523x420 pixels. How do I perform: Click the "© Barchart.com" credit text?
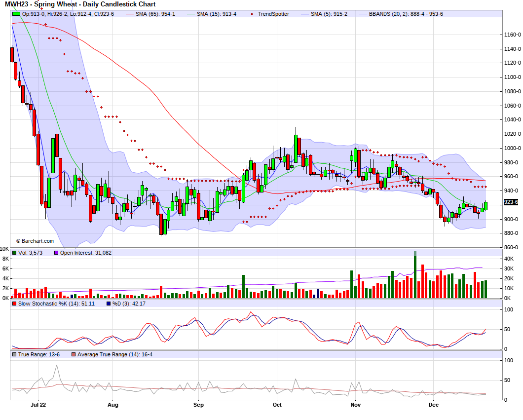(35, 241)
